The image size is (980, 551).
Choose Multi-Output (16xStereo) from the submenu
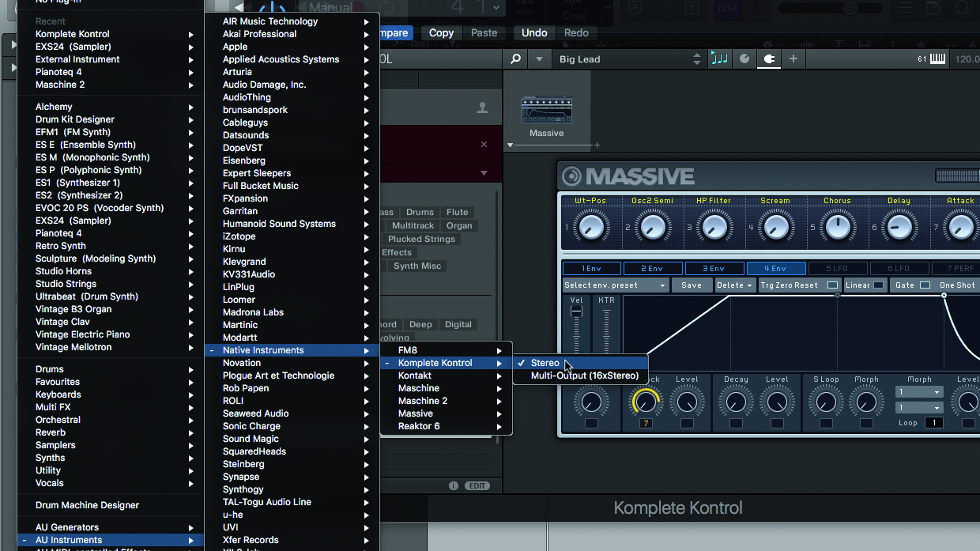pyautogui.click(x=581, y=376)
